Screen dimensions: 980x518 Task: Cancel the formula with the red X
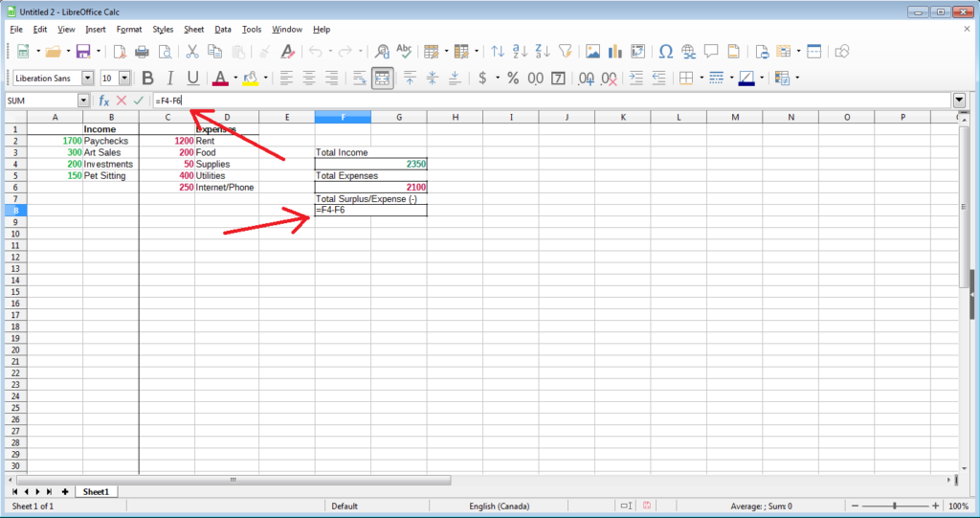(x=122, y=101)
